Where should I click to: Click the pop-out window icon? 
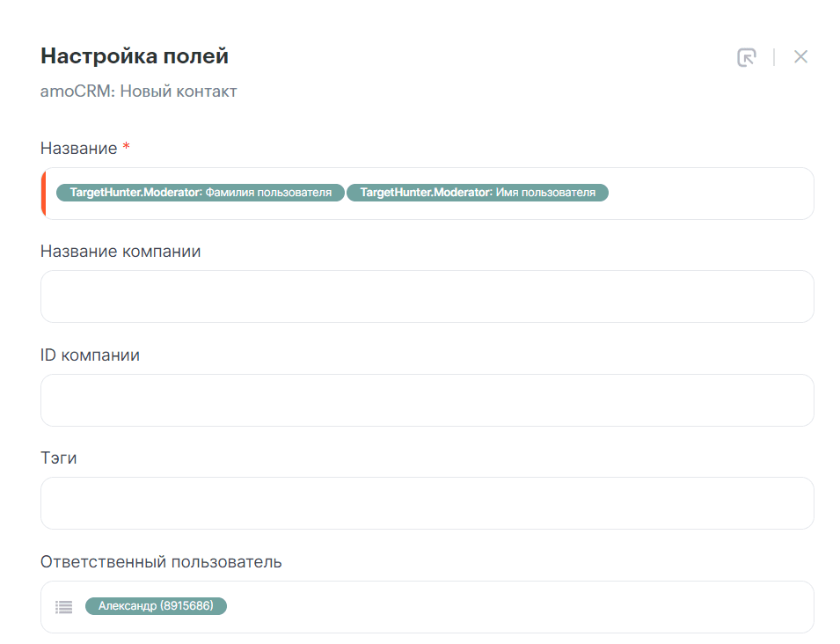click(746, 57)
